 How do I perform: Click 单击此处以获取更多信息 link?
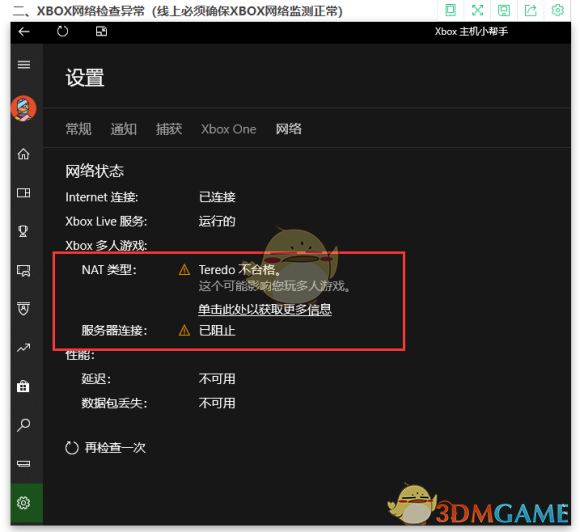pyautogui.click(x=265, y=309)
